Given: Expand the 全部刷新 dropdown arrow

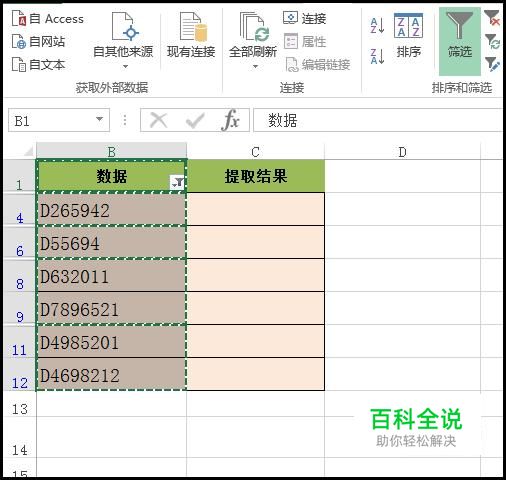Looking at the screenshot, I should pos(255,66).
